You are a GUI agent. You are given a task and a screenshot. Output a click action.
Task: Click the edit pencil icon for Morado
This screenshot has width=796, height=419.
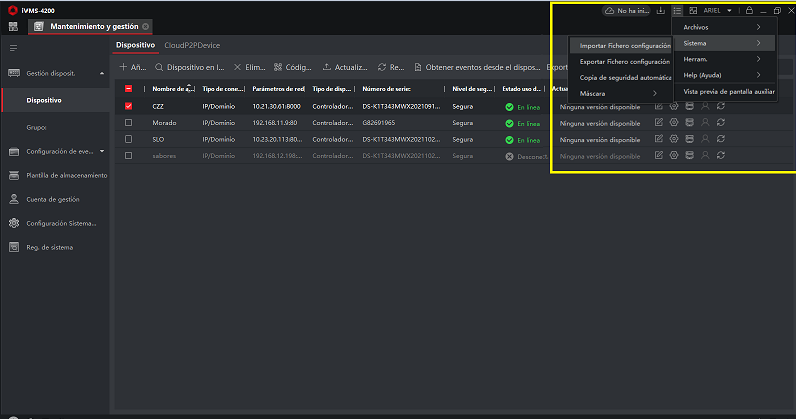[x=659, y=123]
